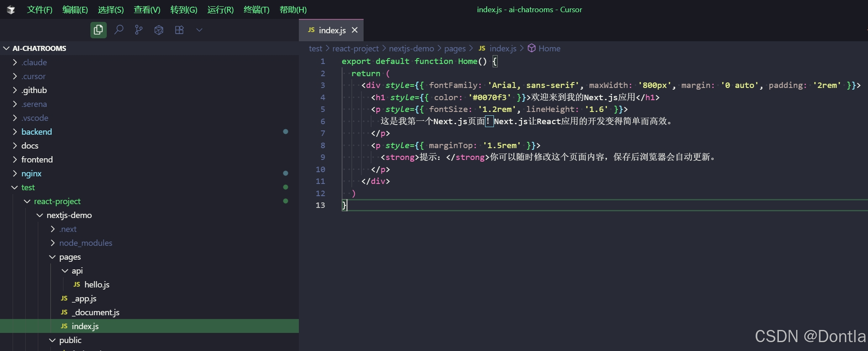Viewport: 868px width, 351px height.
Task: Open the 帮助(H) menu
Action: point(293,10)
